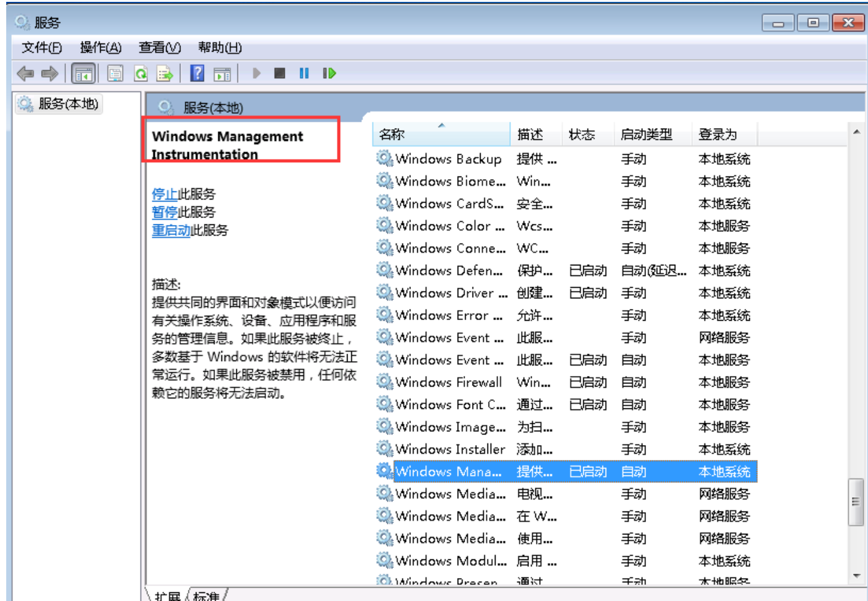Click the 停止 service link
Viewport: 868px width, 601px height.
(x=165, y=194)
